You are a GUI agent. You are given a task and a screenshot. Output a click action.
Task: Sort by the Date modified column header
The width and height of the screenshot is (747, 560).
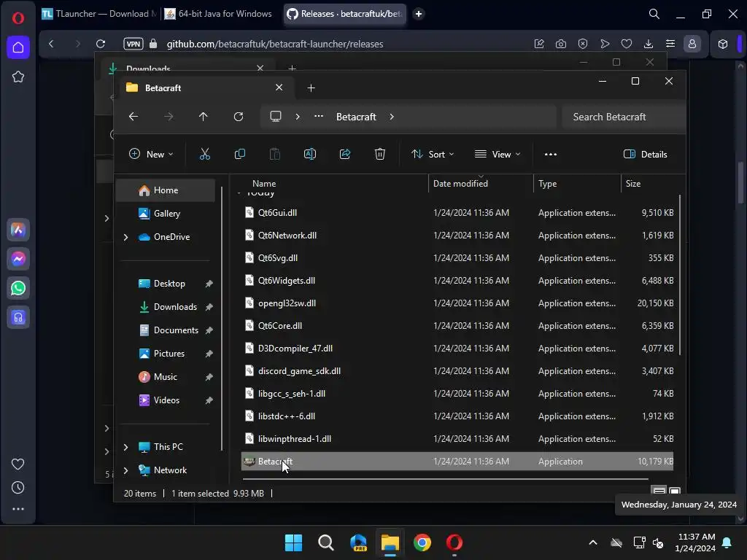coord(481,184)
